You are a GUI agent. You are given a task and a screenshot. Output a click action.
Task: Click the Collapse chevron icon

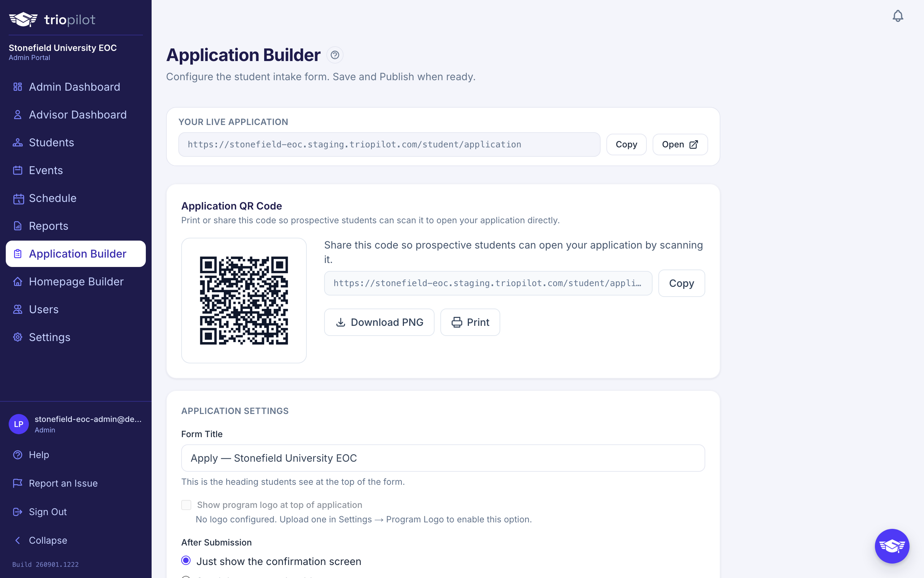18,540
